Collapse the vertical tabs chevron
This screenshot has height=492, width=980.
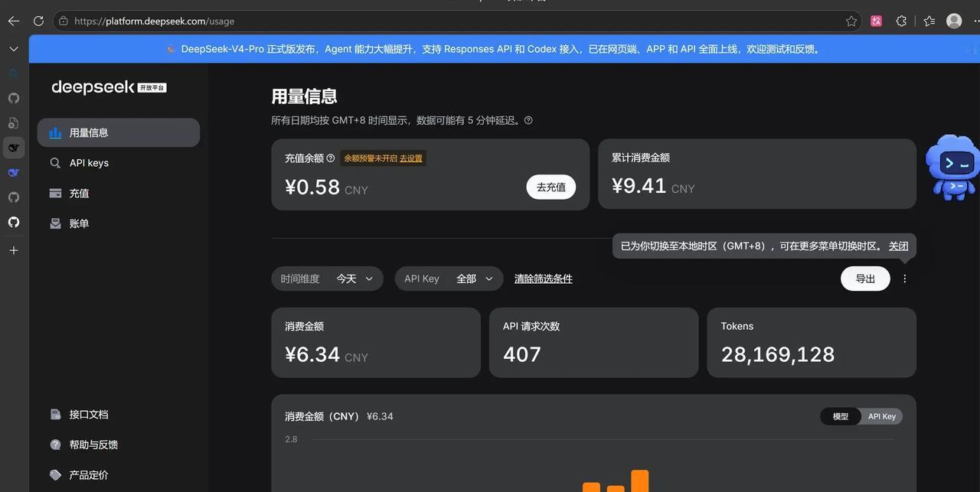pyautogui.click(x=13, y=49)
